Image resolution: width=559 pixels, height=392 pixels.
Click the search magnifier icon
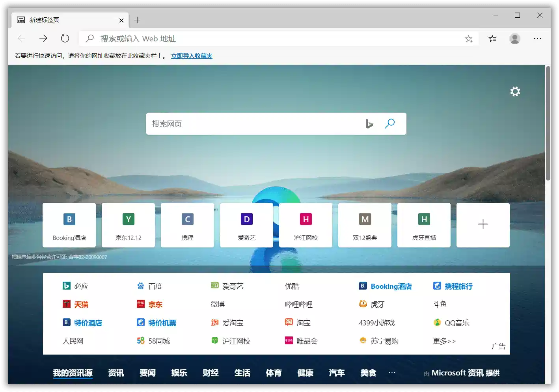[x=390, y=123]
